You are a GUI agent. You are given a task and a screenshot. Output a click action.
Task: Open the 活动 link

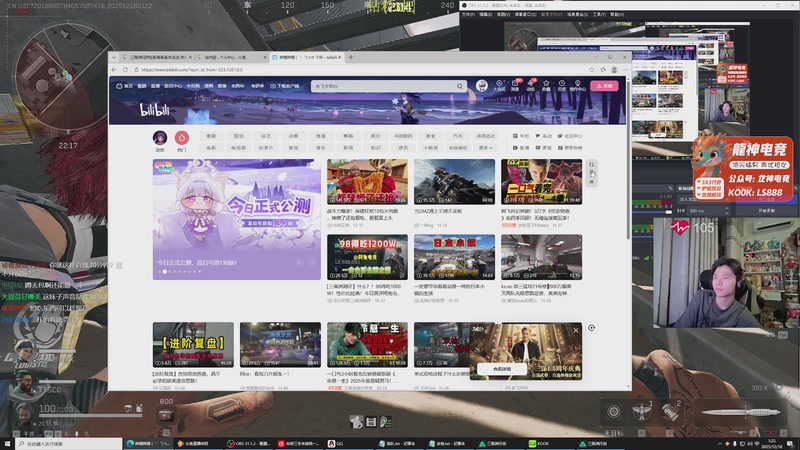544,136
